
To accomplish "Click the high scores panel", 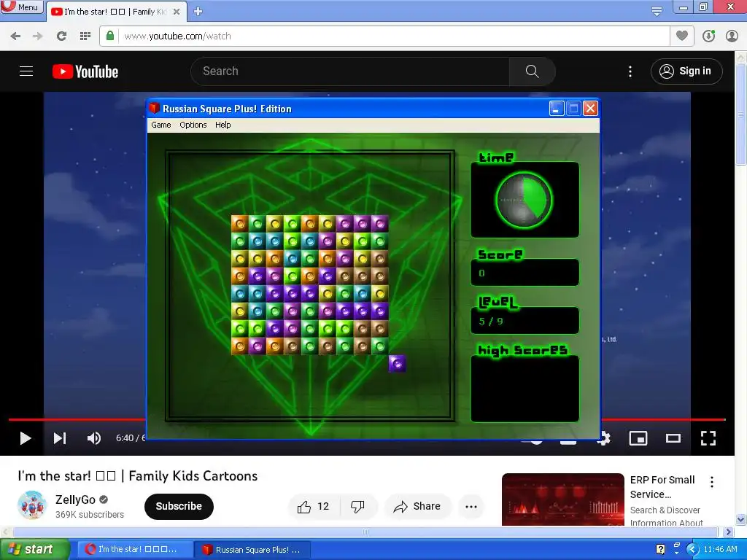I will coord(525,389).
